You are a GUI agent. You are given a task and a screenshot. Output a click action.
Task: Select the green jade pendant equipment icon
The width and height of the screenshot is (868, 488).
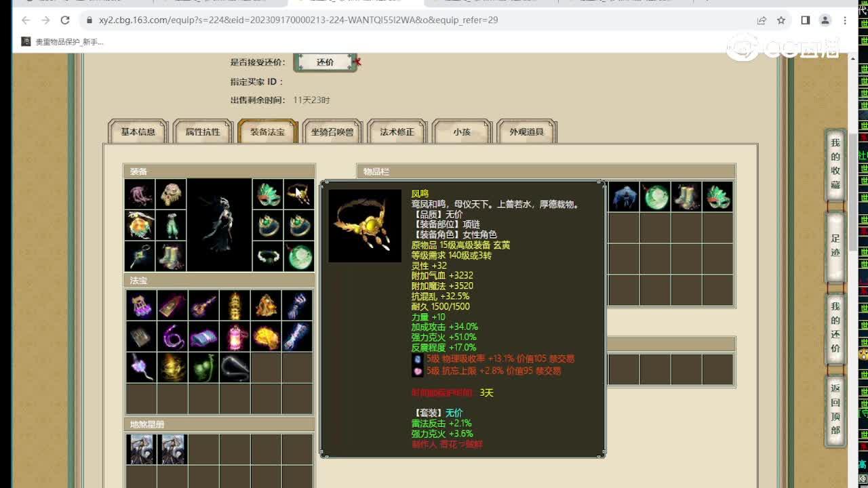(299, 256)
